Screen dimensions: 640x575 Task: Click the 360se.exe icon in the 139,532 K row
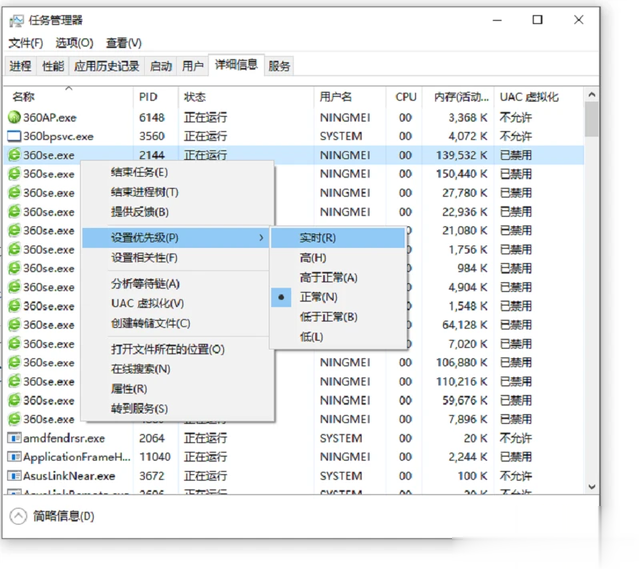coord(14,155)
